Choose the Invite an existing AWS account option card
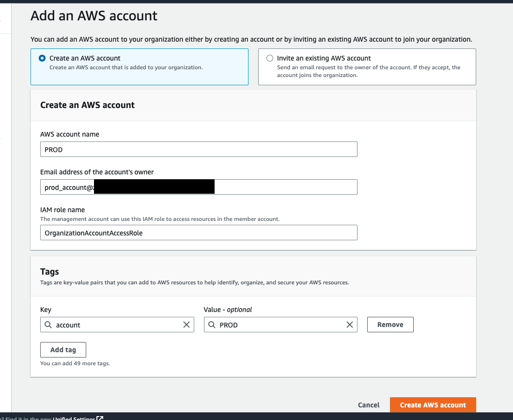Image resolution: width=513 pixels, height=420 pixels. [x=367, y=66]
